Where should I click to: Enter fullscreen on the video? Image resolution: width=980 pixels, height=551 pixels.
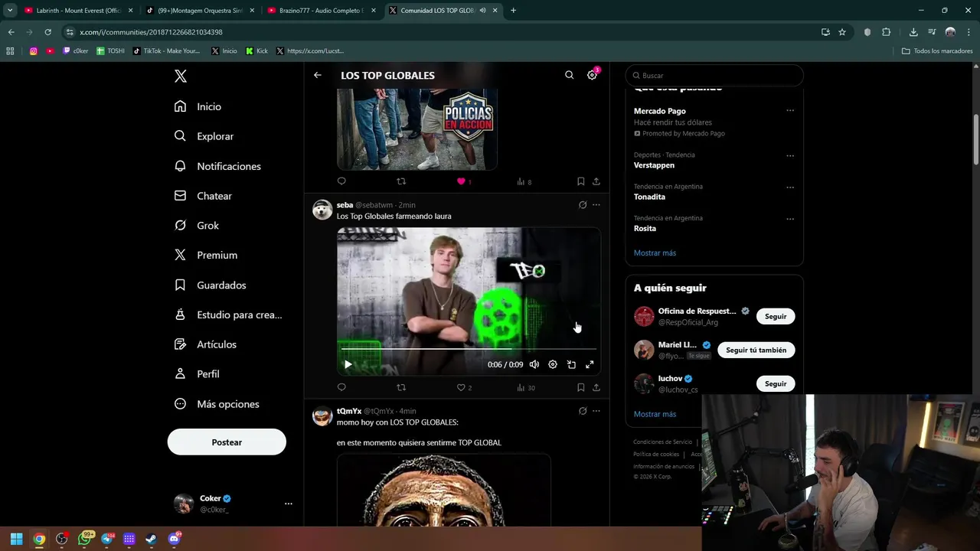590,364
